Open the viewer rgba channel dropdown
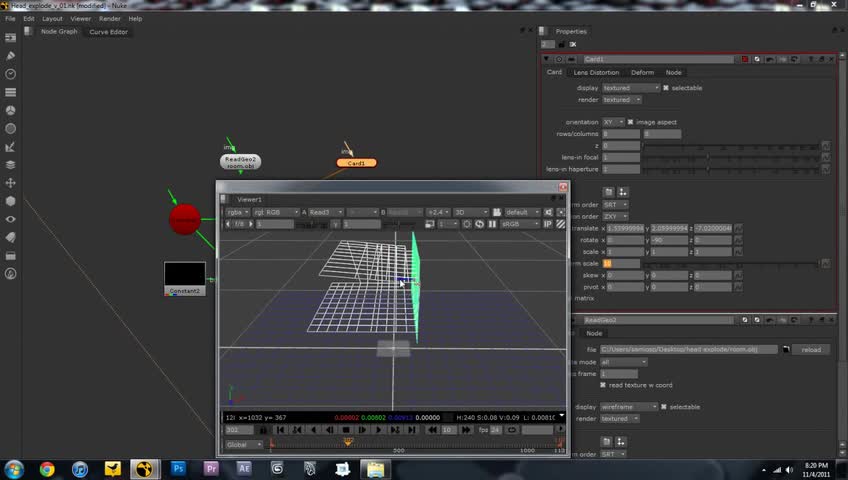The image size is (848, 480). click(237, 212)
